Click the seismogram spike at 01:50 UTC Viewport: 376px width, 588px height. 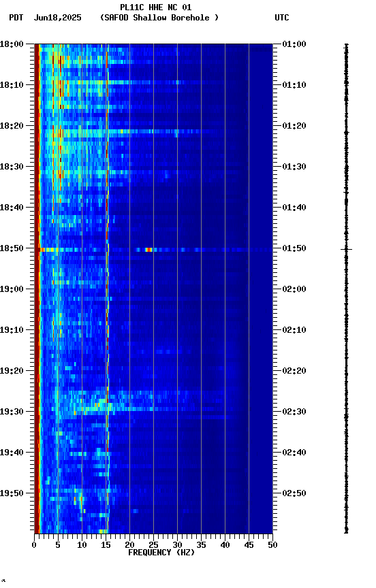(346, 249)
